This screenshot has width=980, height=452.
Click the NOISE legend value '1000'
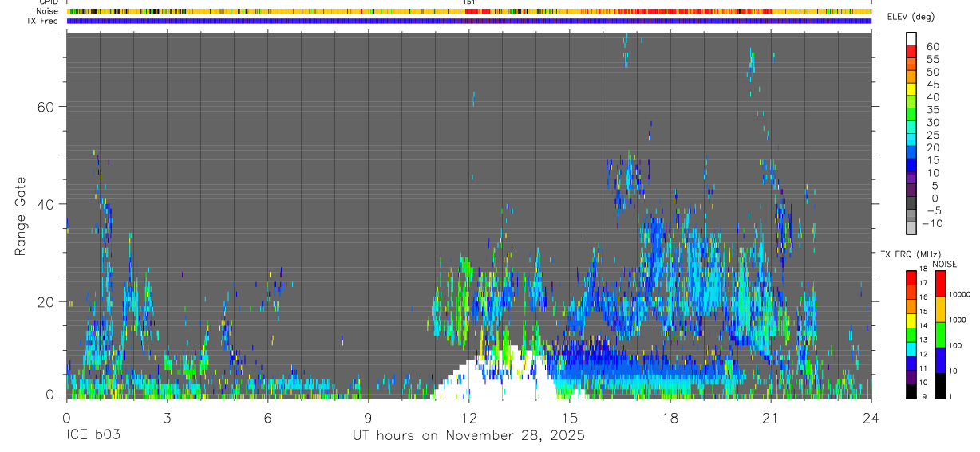956,320
